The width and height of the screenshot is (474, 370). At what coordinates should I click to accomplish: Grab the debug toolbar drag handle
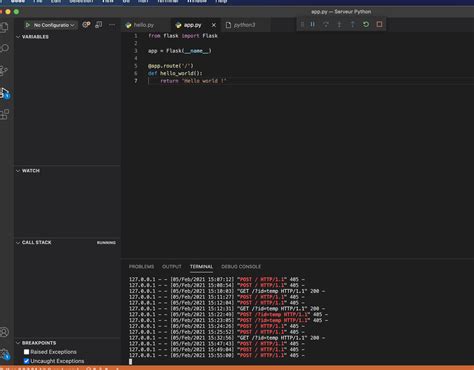click(x=302, y=24)
